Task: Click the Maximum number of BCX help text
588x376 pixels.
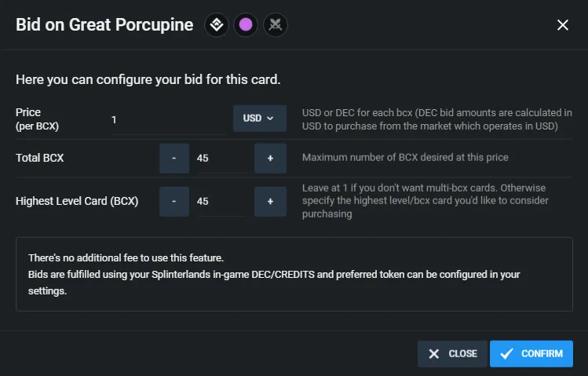Action: (405, 158)
